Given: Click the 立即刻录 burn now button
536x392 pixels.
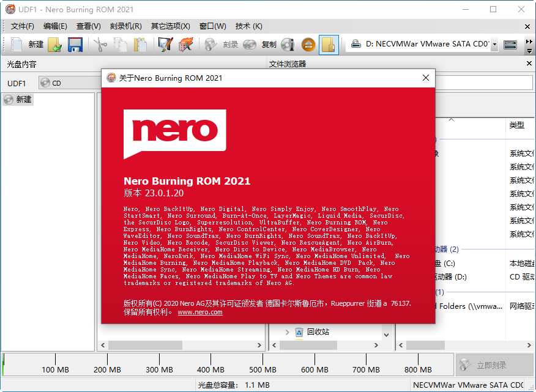Looking at the screenshot, I should click(x=494, y=365).
